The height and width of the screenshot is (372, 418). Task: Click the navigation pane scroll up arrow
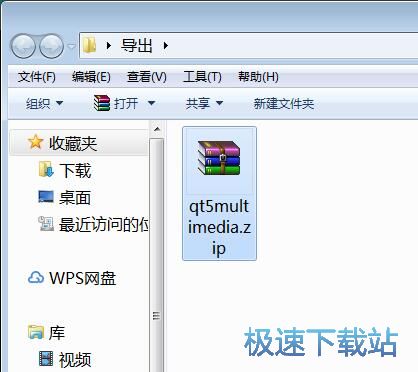pyautogui.click(x=157, y=129)
